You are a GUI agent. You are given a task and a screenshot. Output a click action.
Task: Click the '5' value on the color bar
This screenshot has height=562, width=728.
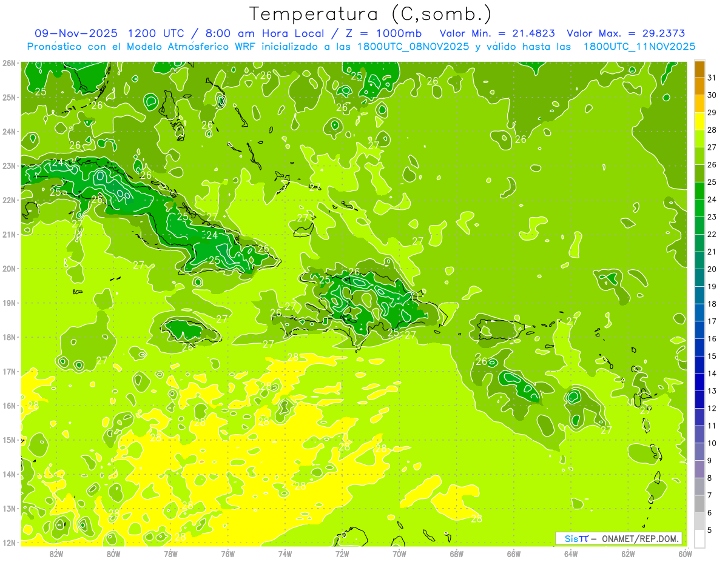click(710, 530)
